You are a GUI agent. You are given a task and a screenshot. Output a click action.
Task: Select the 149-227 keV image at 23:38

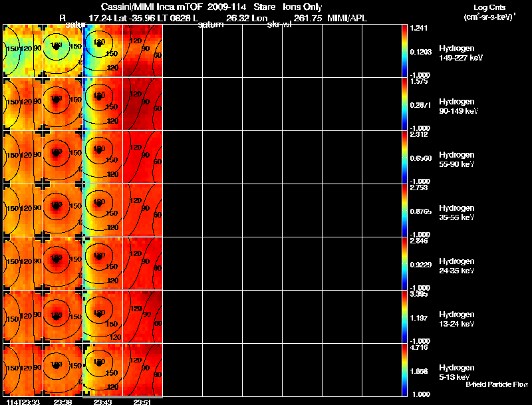click(63, 51)
